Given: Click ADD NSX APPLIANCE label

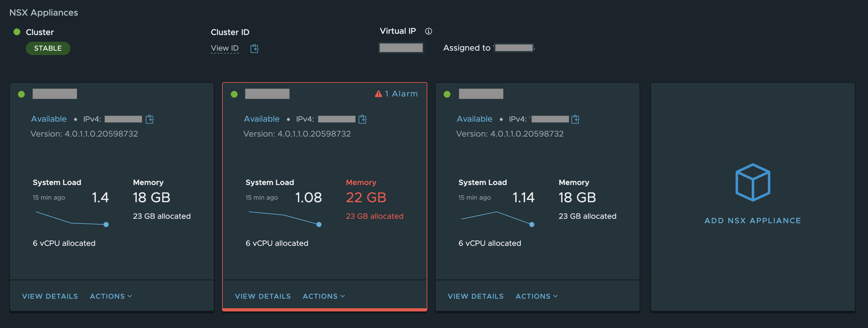Looking at the screenshot, I should pyautogui.click(x=752, y=221).
